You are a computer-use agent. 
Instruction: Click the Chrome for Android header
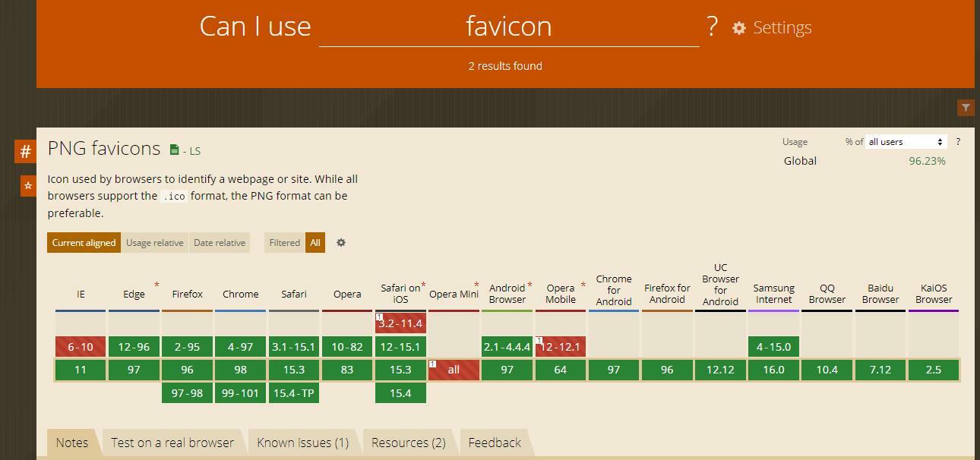tap(614, 290)
